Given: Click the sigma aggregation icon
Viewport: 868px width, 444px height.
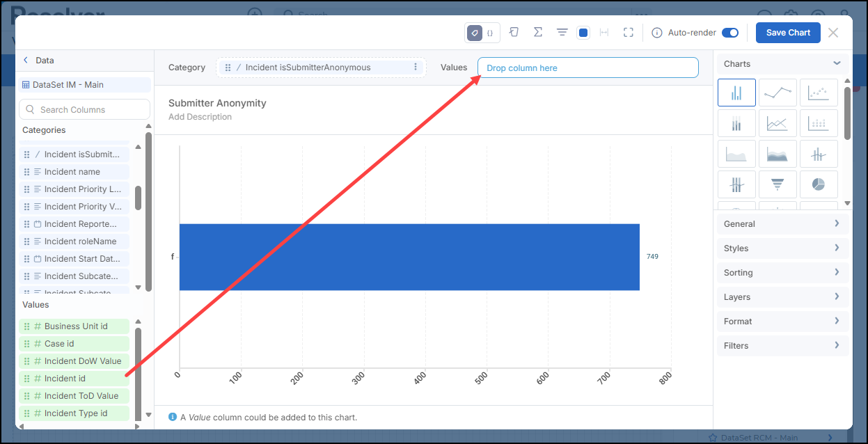Looking at the screenshot, I should click(x=538, y=33).
